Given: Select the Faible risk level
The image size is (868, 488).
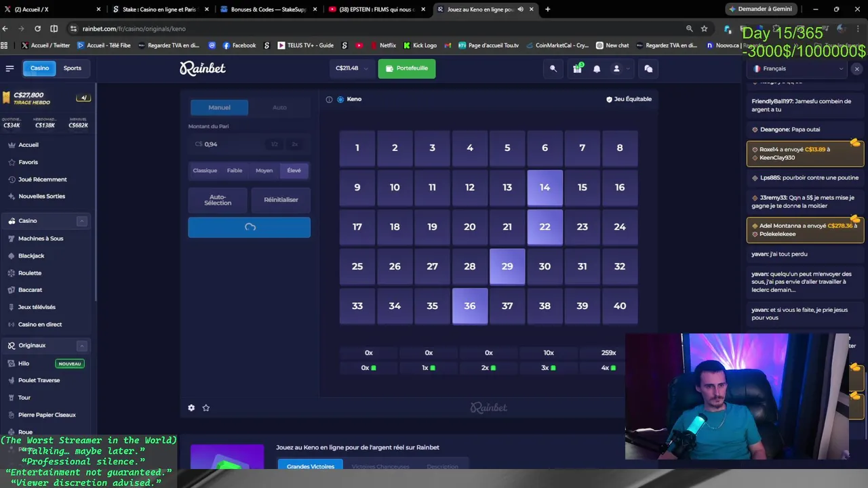Looking at the screenshot, I should (235, 171).
